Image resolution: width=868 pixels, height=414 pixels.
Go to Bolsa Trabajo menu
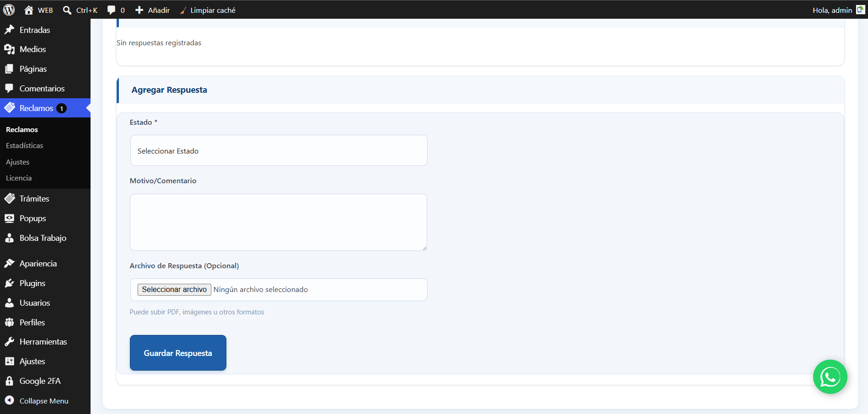point(43,238)
